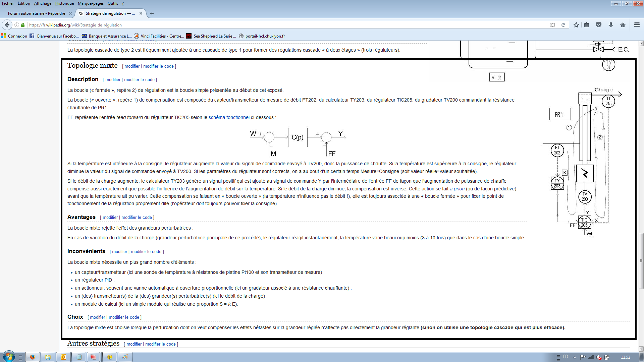
Task: Open Paint from the Windows taskbar
Action: [125, 357]
